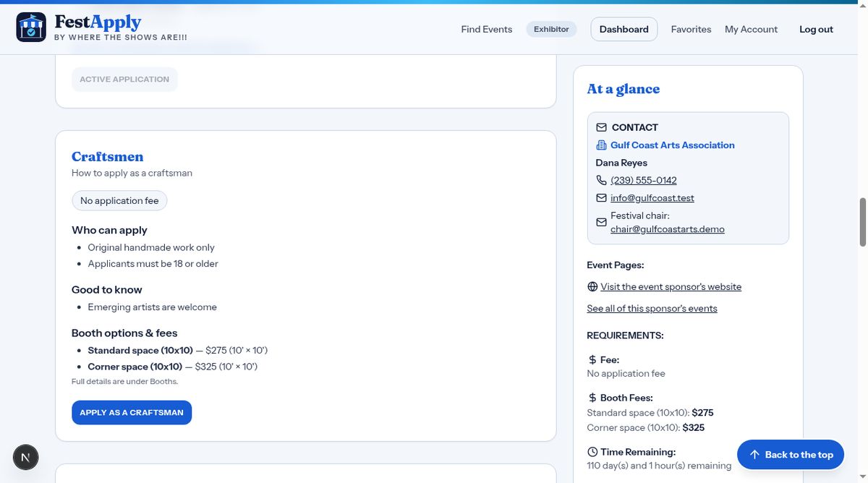Email chair@gulfcoastarts.demo
Viewport: 868px width, 483px height.
[668, 230]
